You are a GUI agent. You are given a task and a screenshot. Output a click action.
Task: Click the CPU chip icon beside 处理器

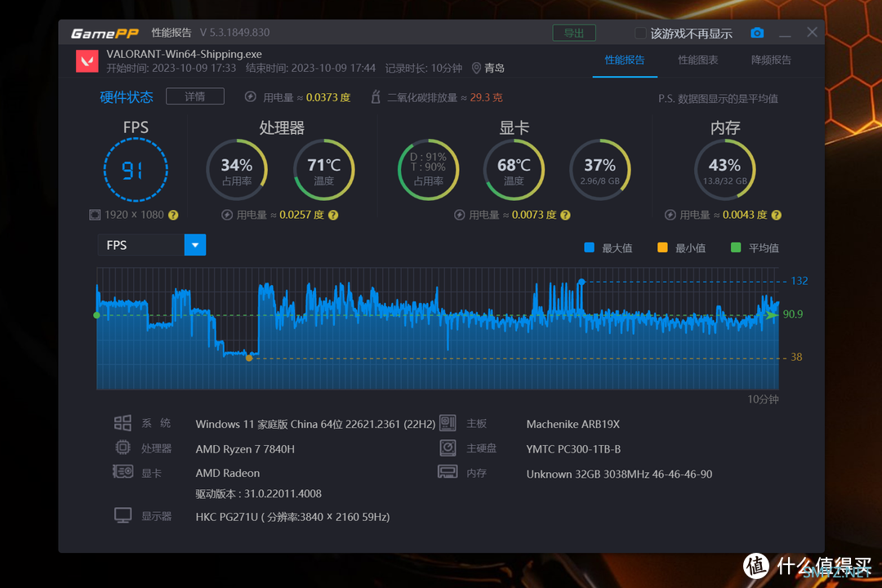[122, 448]
